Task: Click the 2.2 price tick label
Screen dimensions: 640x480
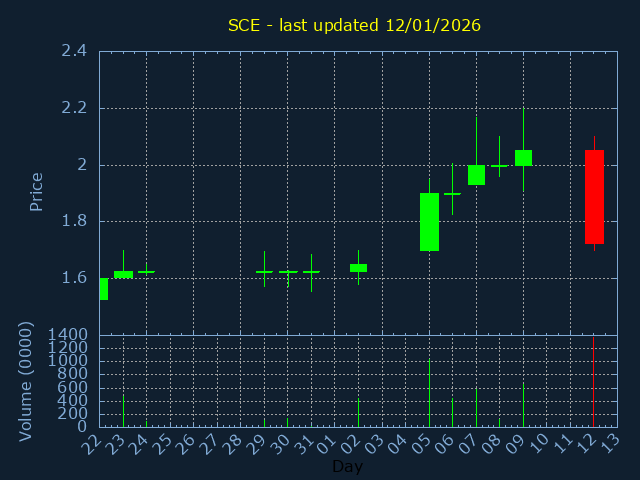Action: tap(73, 108)
